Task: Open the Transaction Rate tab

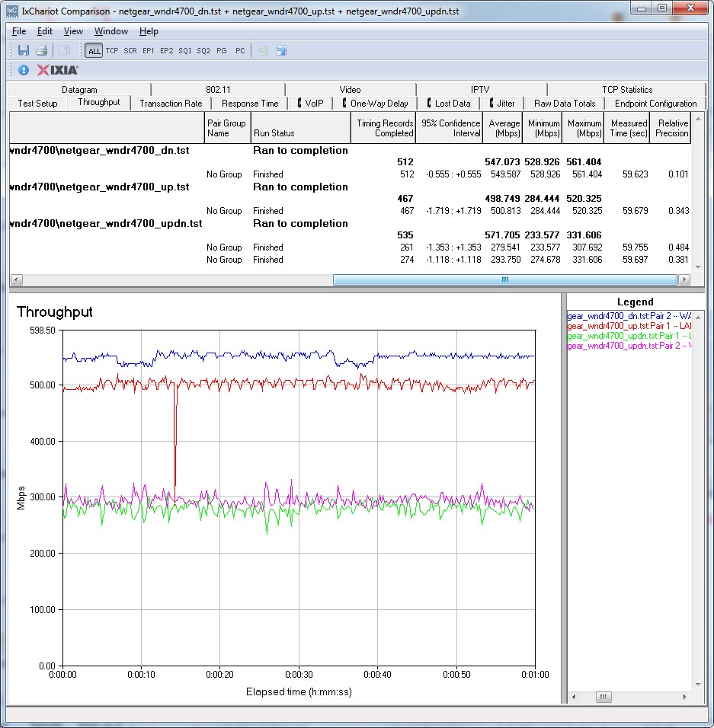Action: (x=171, y=104)
